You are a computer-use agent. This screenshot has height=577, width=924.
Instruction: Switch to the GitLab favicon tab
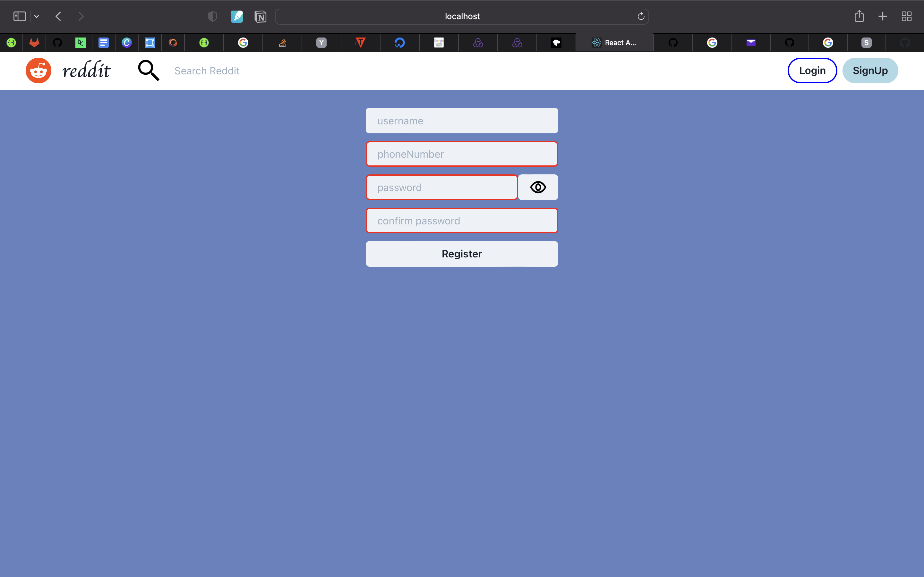34,43
